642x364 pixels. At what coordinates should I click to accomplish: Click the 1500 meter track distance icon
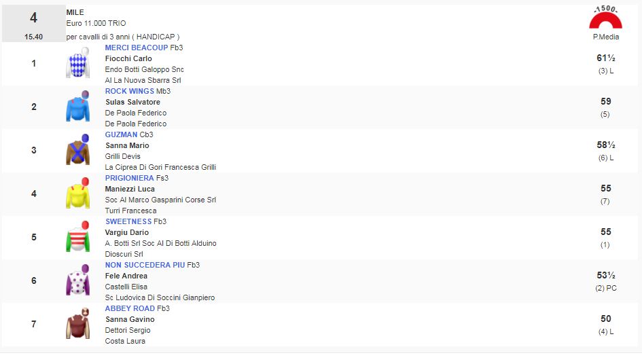pyautogui.click(x=605, y=18)
